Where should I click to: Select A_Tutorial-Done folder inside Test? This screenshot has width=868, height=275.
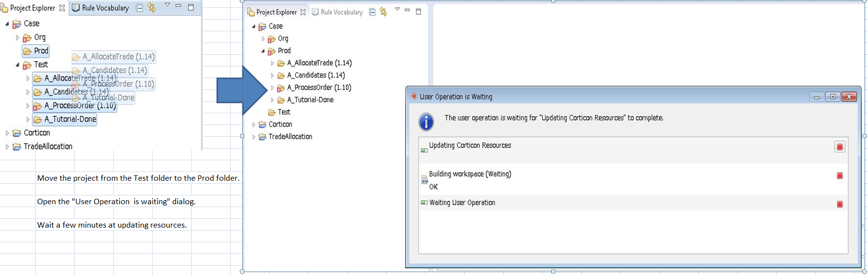pos(65,119)
